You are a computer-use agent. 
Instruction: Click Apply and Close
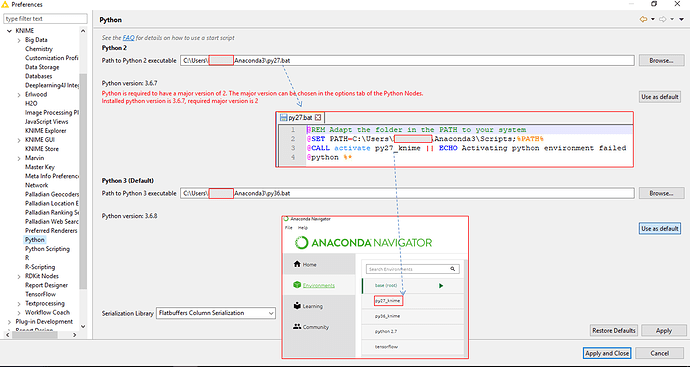pyautogui.click(x=607, y=353)
